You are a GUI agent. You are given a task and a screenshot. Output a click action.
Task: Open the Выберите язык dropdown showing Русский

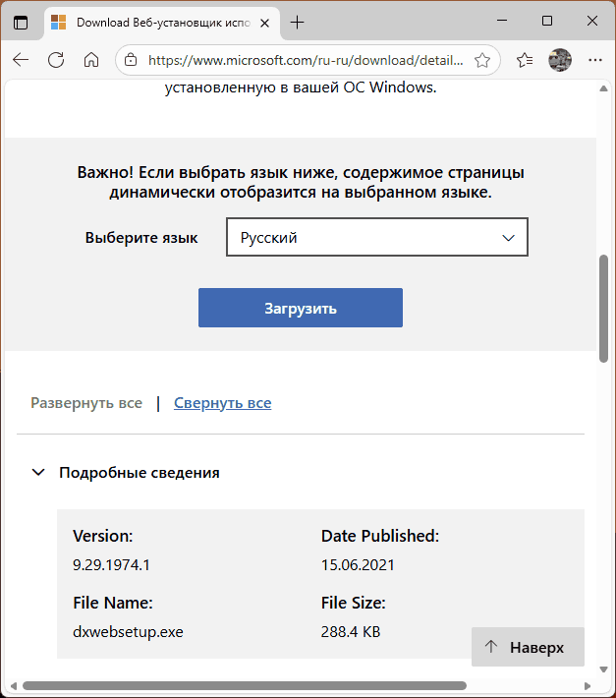[x=377, y=237]
